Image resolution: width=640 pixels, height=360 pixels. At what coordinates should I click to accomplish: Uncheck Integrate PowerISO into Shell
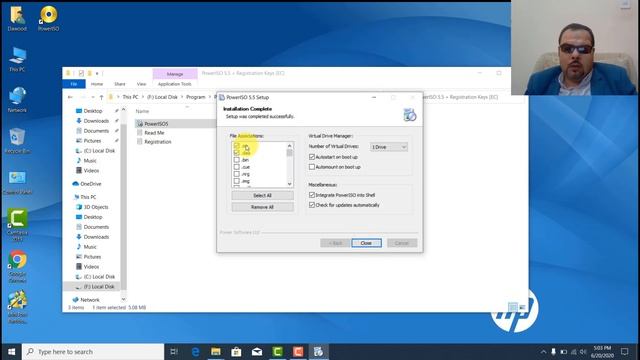tap(312, 195)
